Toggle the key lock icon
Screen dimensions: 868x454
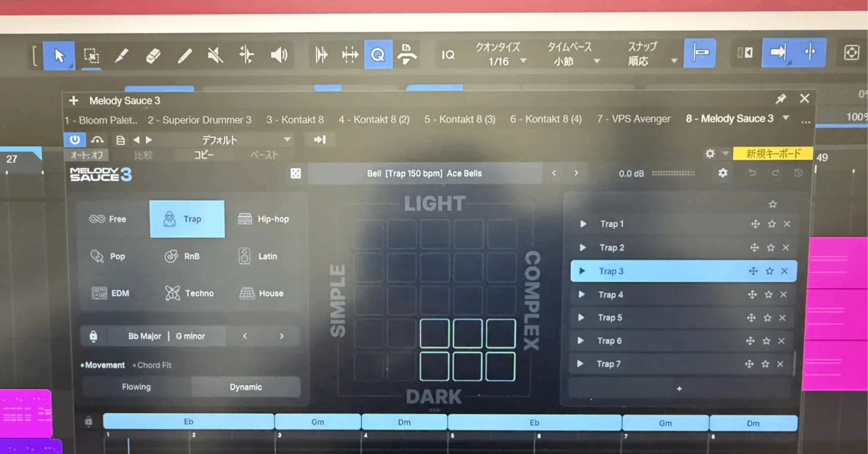coord(93,336)
